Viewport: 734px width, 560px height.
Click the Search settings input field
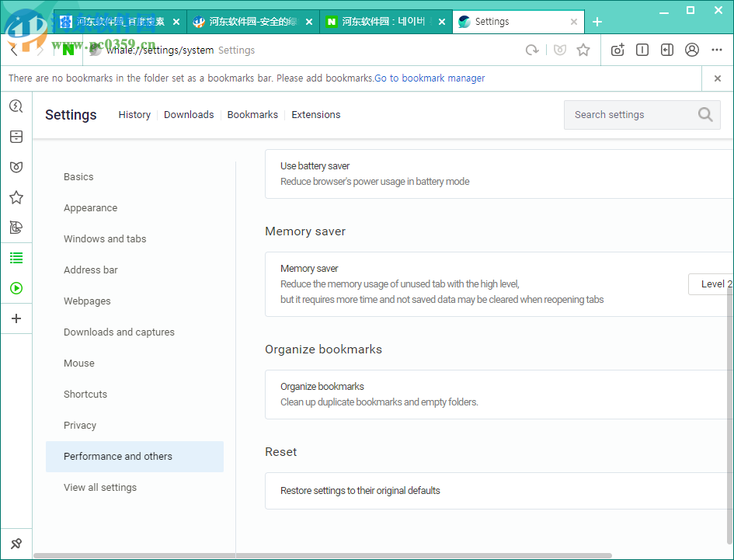pyautogui.click(x=642, y=115)
